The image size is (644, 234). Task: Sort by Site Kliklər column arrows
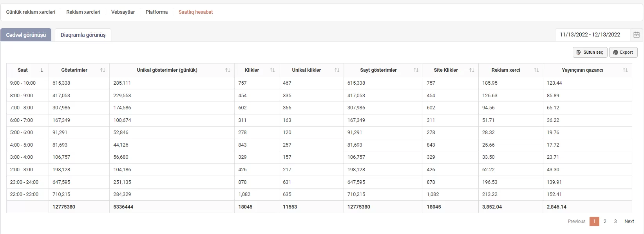pos(472,70)
